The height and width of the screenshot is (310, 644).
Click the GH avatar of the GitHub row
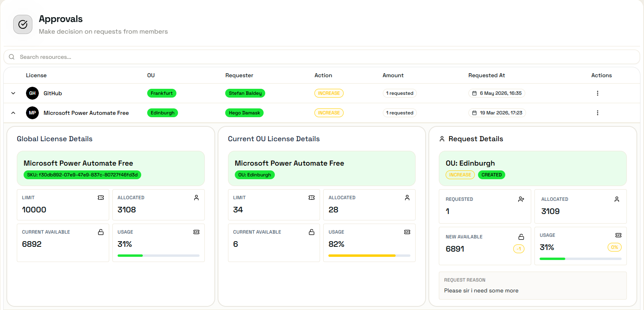32,93
